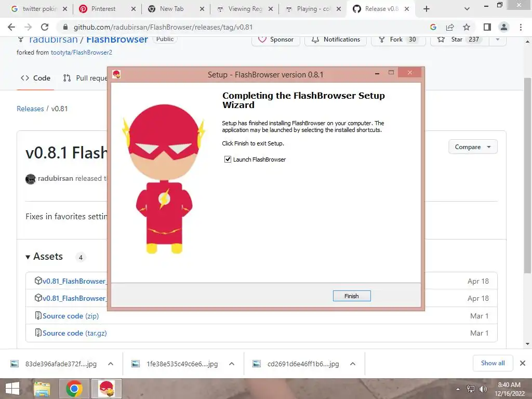The width and height of the screenshot is (532, 399).
Task: Switch to the Playing tab
Action: [313, 9]
